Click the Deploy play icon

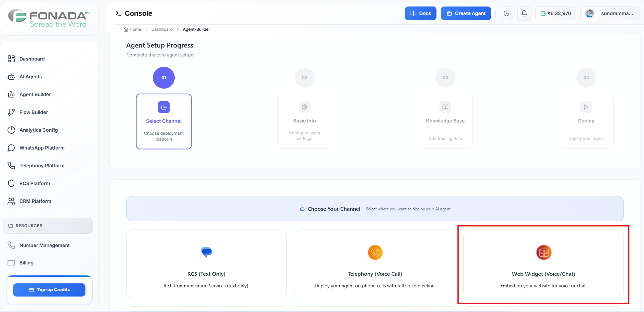click(586, 107)
